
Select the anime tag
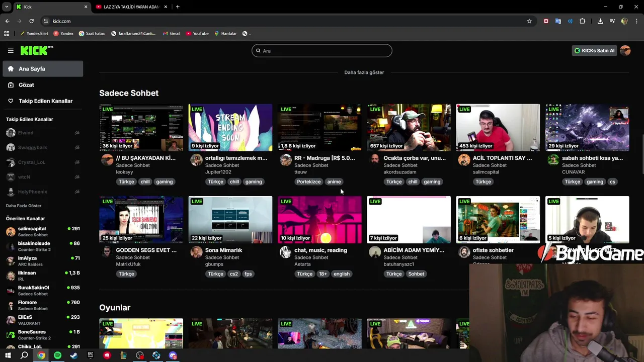tap(334, 182)
